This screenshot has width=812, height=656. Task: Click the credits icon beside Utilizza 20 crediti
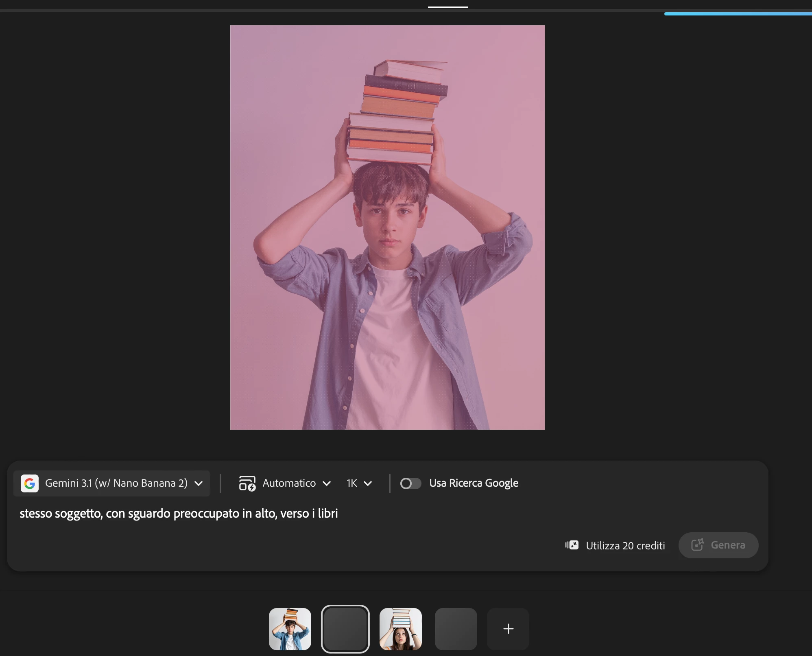point(572,545)
